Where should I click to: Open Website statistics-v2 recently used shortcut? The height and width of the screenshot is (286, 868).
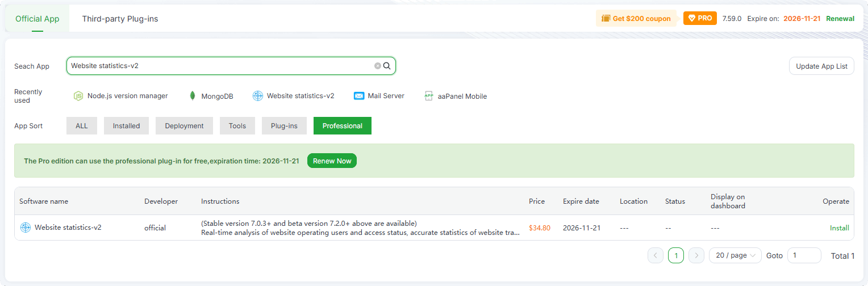point(294,96)
